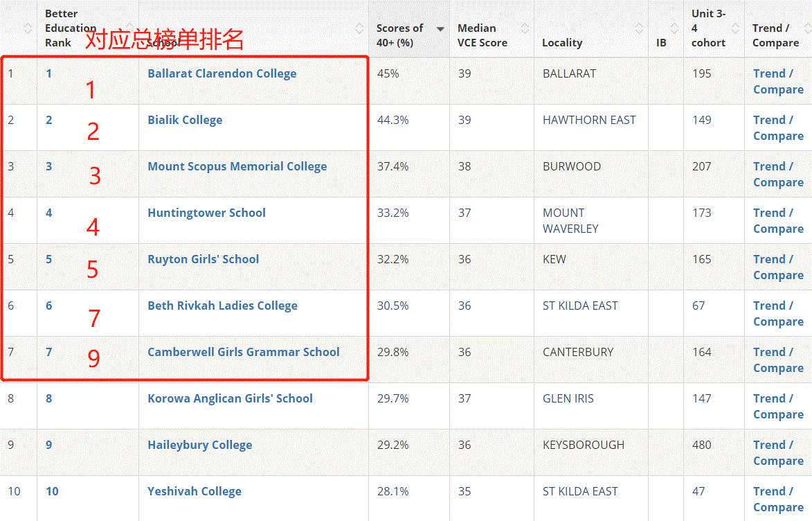Open the Korowa Anglican Girls' School link
The image size is (812, 521).
(x=229, y=398)
